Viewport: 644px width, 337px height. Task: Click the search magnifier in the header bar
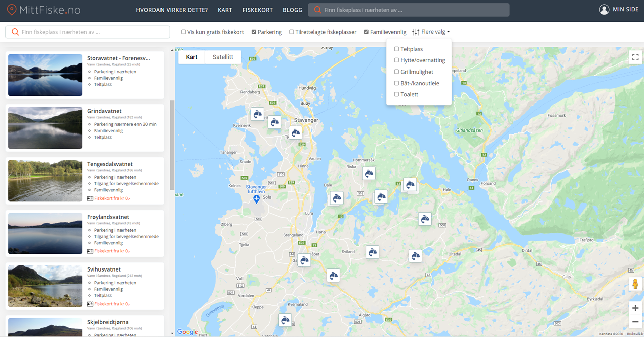pos(318,10)
